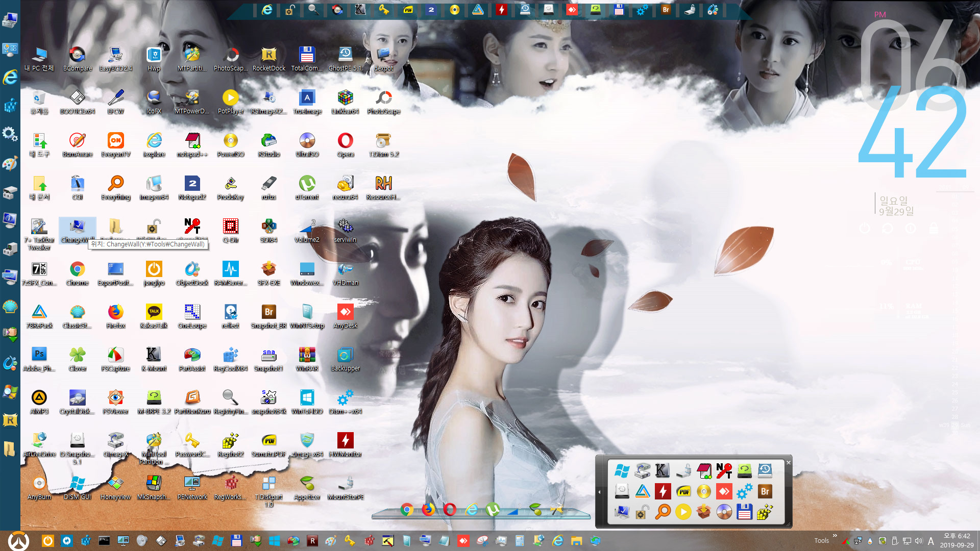Open the serviwin desktop icon

[345, 230]
